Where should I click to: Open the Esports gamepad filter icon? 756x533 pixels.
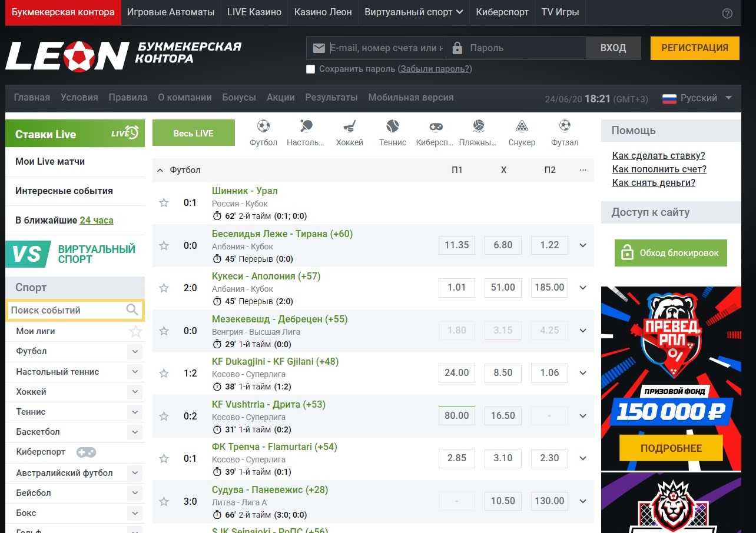tap(435, 126)
